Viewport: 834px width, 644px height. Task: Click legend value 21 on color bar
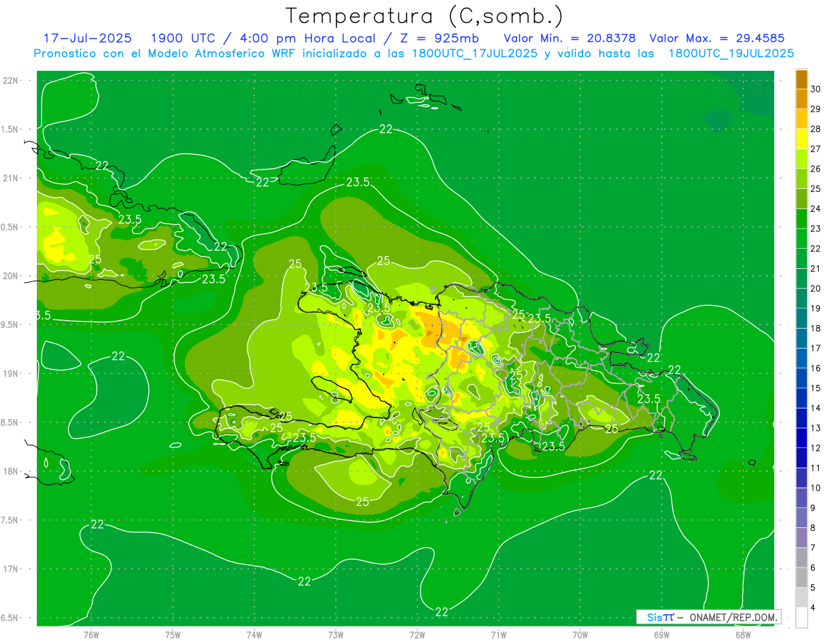816,269
